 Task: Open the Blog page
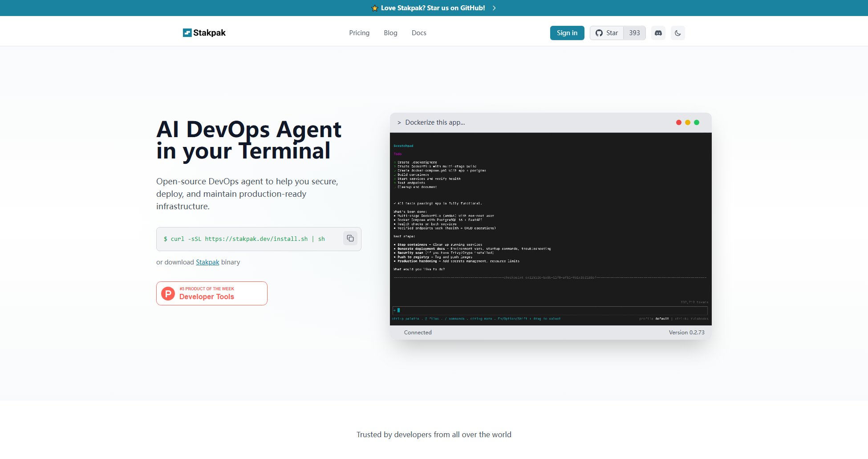pos(390,33)
